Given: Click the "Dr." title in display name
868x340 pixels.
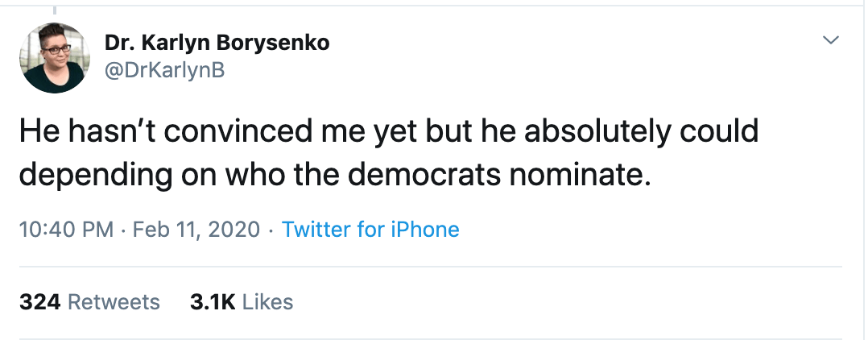Looking at the screenshot, I should tap(118, 44).
